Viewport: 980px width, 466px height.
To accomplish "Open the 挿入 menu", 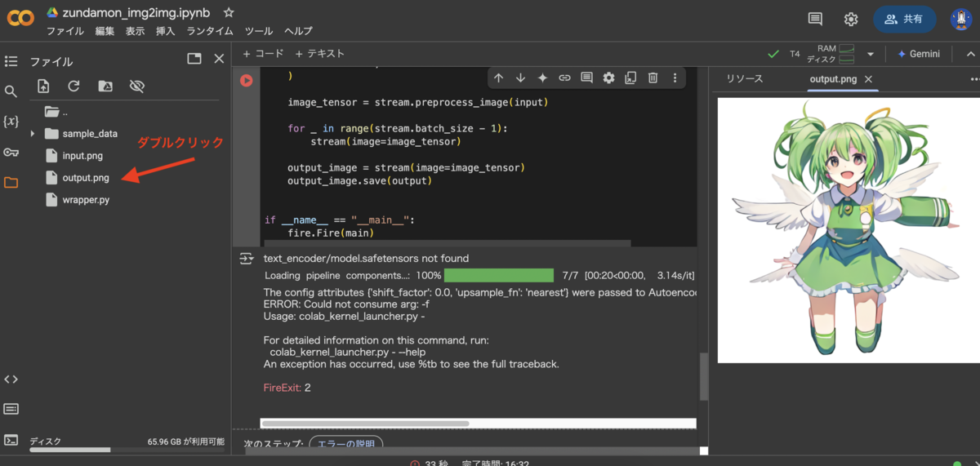I will pyautogui.click(x=165, y=31).
